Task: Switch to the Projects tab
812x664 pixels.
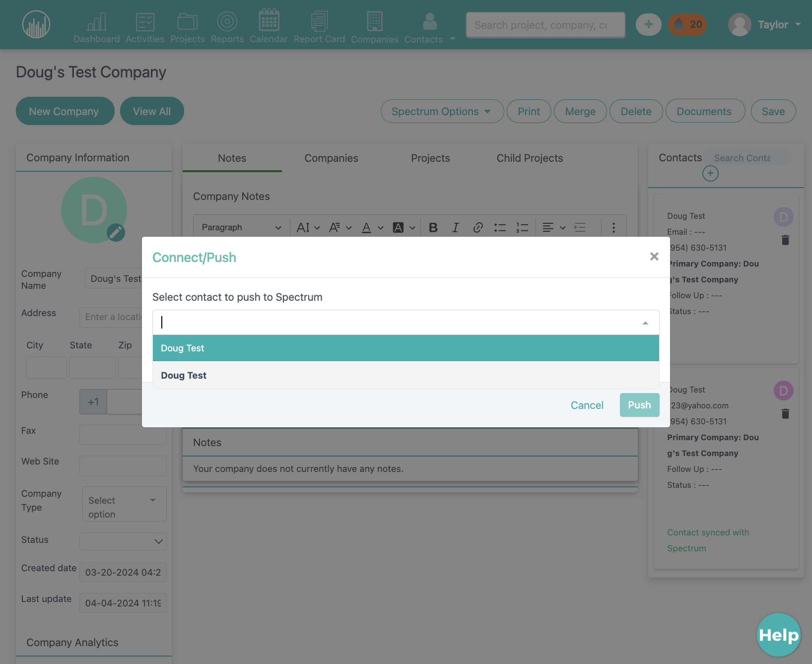Action: coord(430,158)
